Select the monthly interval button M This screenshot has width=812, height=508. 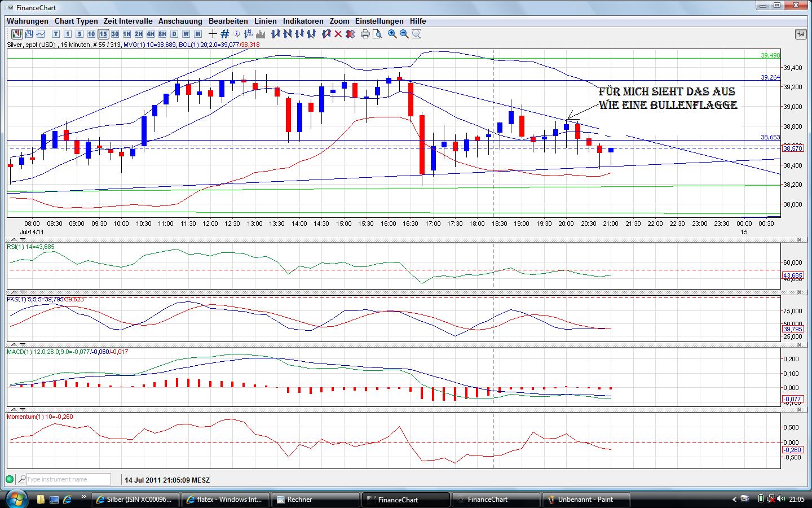[198, 34]
